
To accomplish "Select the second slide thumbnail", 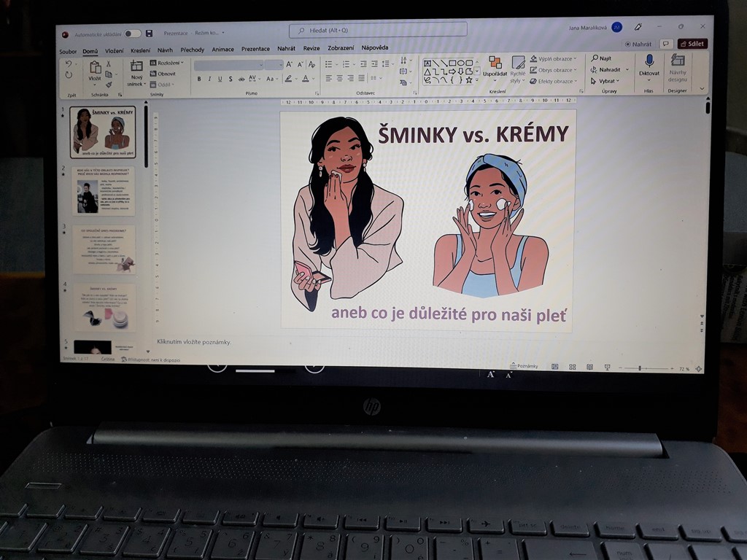I will pyautogui.click(x=103, y=191).
